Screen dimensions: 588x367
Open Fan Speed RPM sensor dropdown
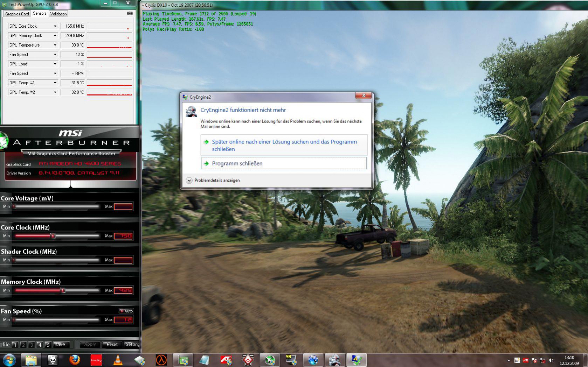(x=55, y=73)
